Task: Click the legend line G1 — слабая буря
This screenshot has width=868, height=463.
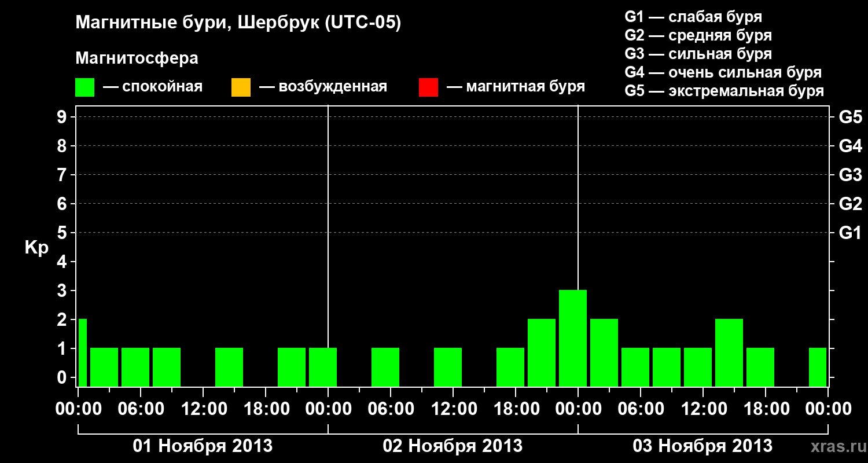Action: pos(693,17)
